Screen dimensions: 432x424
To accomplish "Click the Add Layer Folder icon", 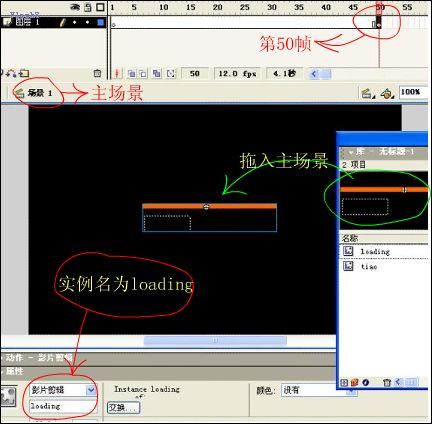I will [x=24, y=73].
